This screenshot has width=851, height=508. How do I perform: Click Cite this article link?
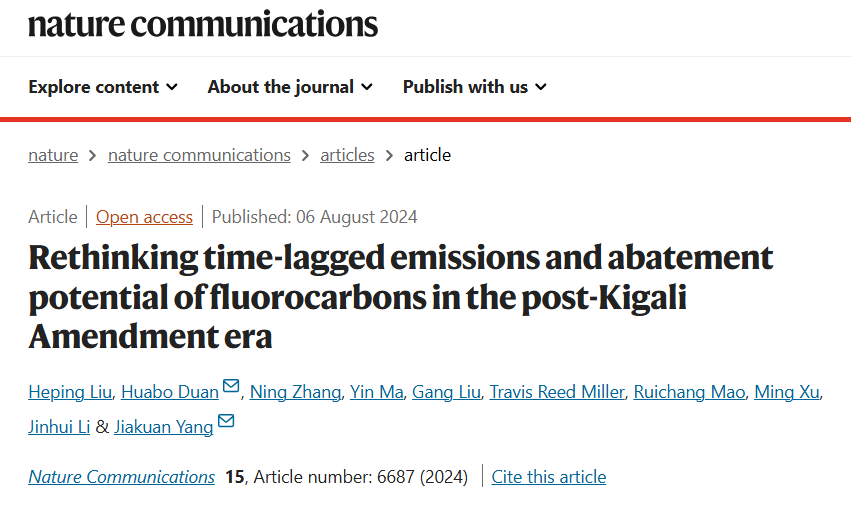coord(548,477)
